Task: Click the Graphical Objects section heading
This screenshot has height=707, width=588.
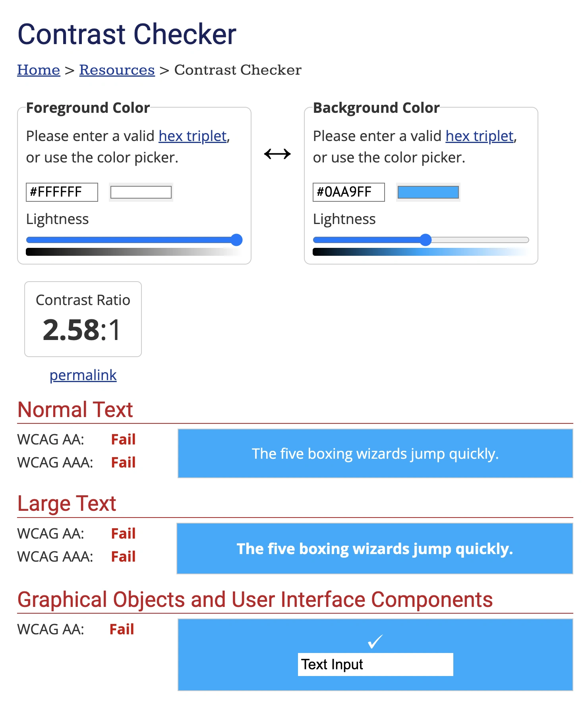Action: [x=255, y=600]
